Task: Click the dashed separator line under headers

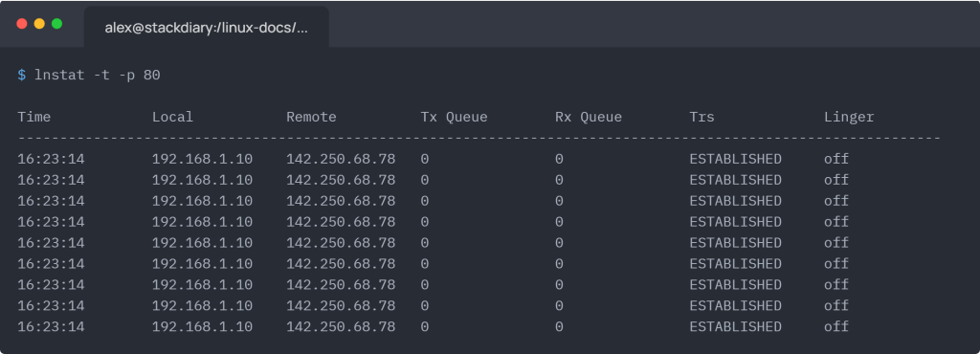Action: pos(479,138)
